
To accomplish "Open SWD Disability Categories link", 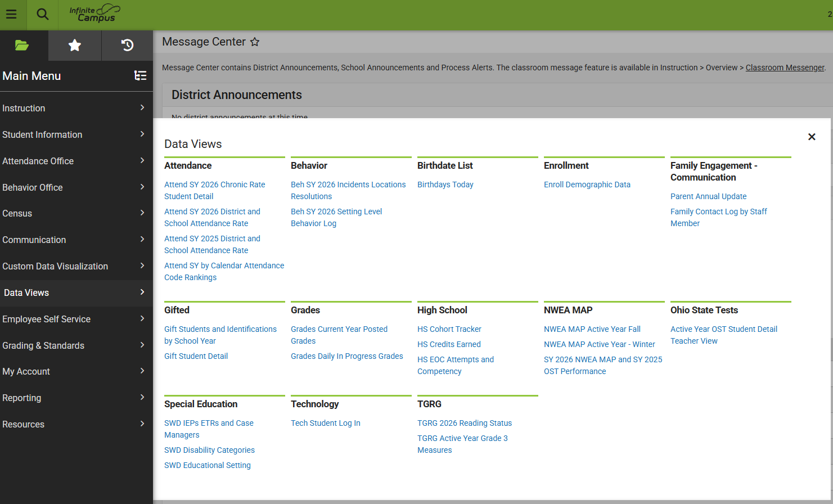I will (209, 450).
